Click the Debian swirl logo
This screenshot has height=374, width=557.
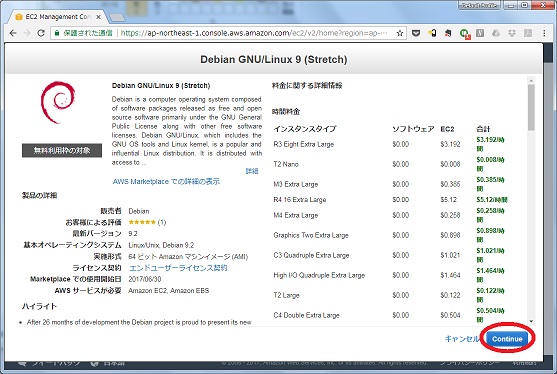58,102
